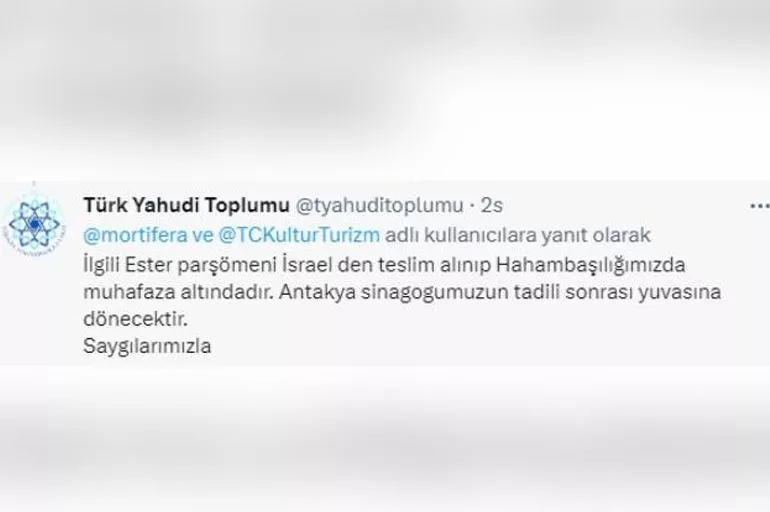Click the "adlı kullanıcılara yanıt olarak" reply text
The height and width of the screenshot is (512, 770).
coord(518,235)
